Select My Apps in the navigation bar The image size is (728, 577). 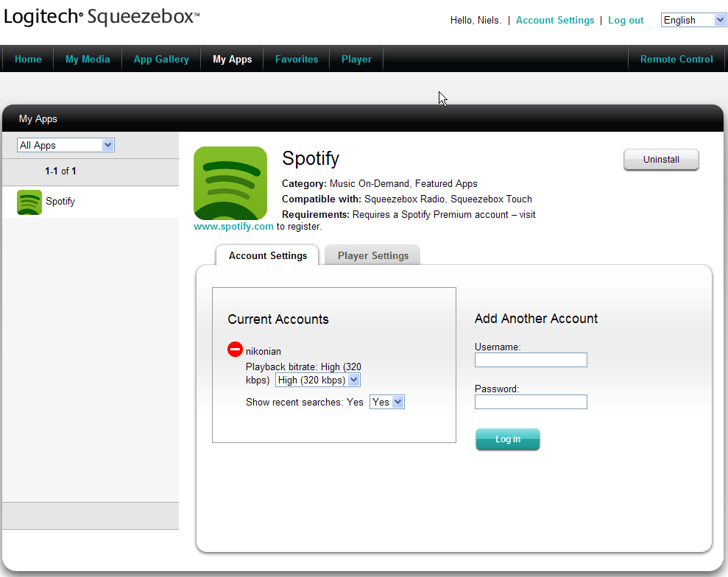tap(232, 59)
